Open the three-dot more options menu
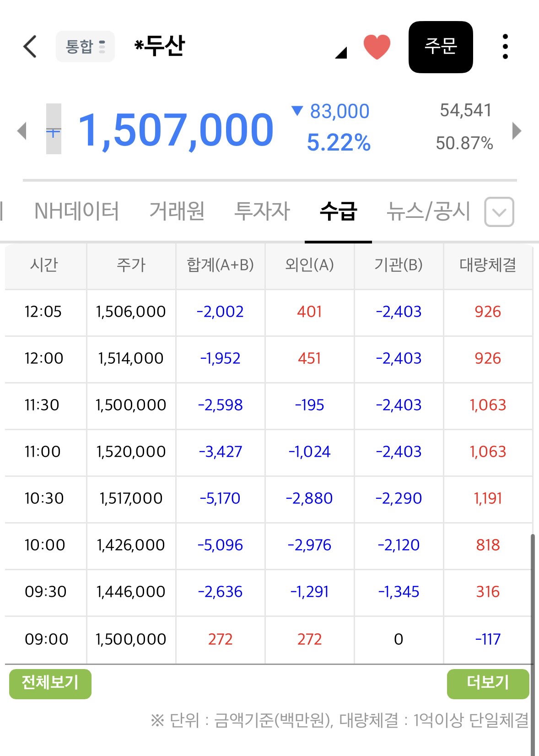 coord(505,47)
